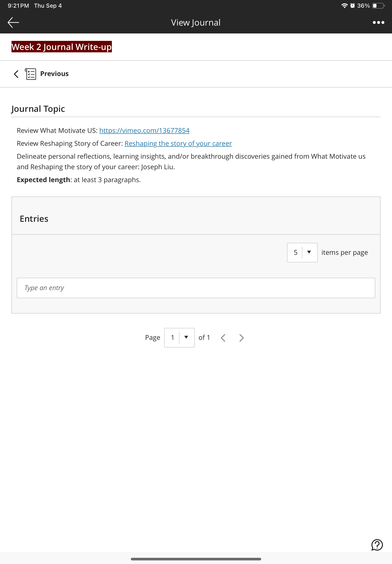The height and width of the screenshot is (564, 392).
Task: Open the help chat bubble icon
Action: click(377, 545)
